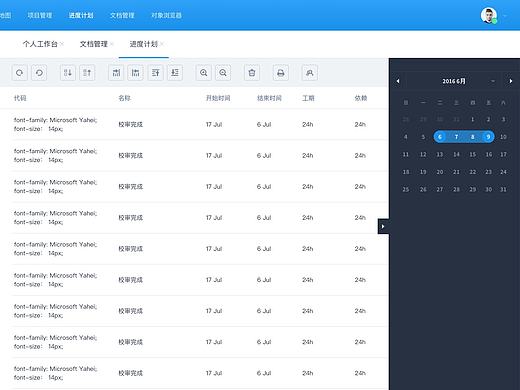The height and width of the screenshot is (390, 520).
Task: Click the bars-aligned-to-bottom toolbar icon
Action: [116, 73]
